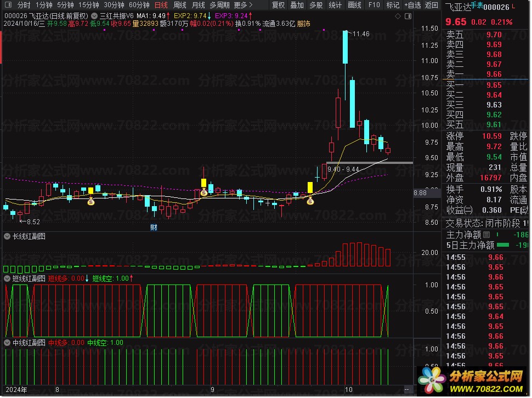Click the diamond icon above the main chart

tap(398, 16)
